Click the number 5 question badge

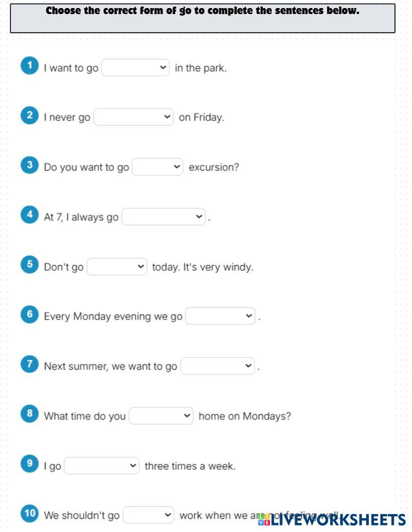[30, 265]
